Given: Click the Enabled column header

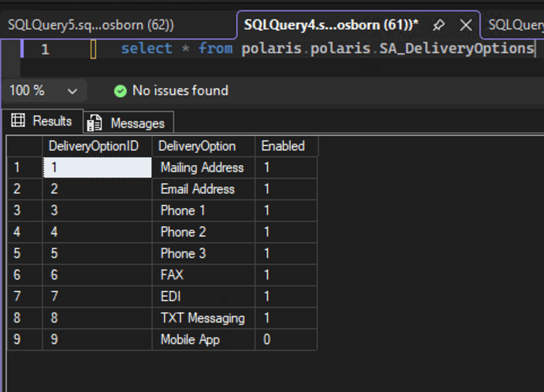Looking at the screenshot, I should pos(286,146).
